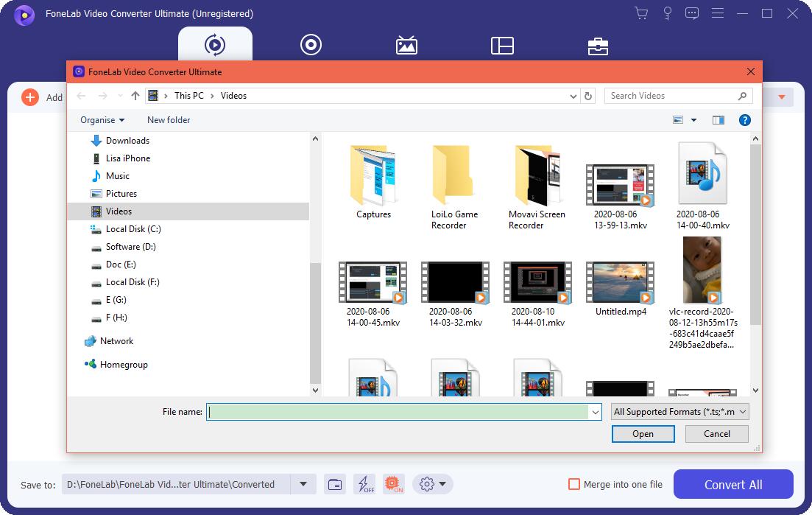Select 2020-08-10 14-44-01.mkv video
Image resolution: width=812 pixels, height=515 pixels.
[537, 294]
